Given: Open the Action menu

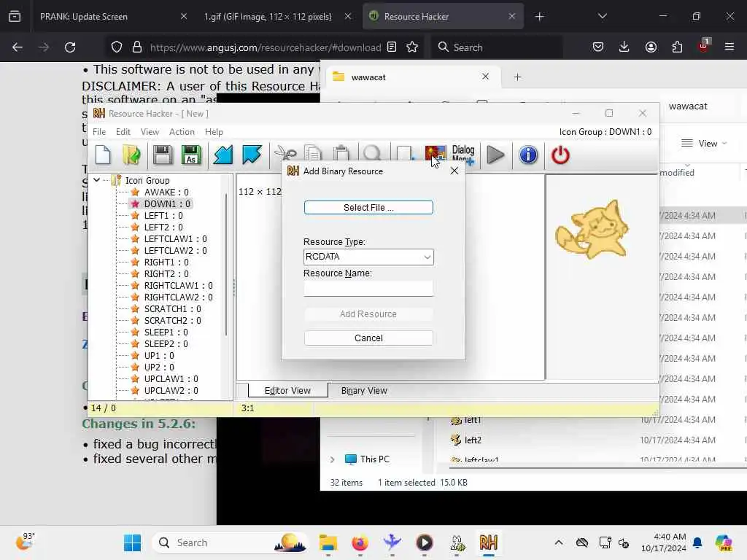Looking at the screenshot, I should click(182, 132).
